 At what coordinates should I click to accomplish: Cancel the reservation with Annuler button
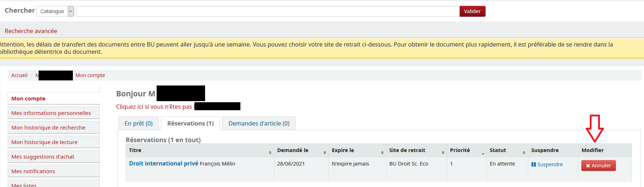(x=598, y=166)
